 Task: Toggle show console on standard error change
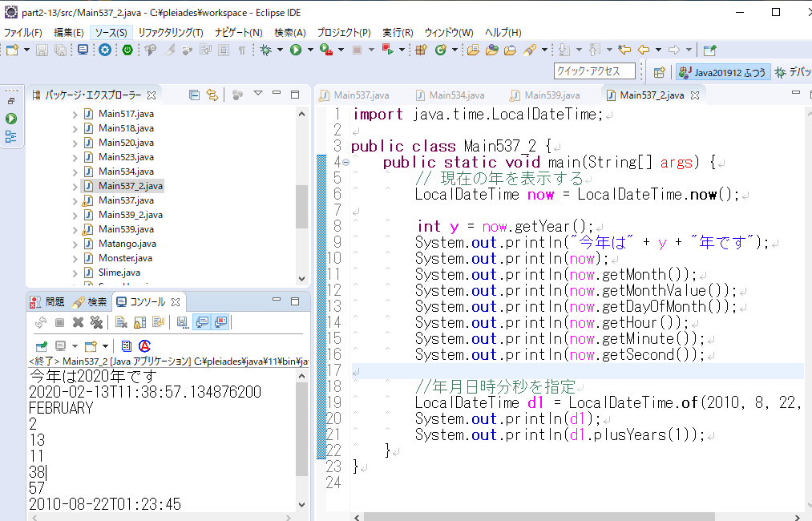coord(220,322)
